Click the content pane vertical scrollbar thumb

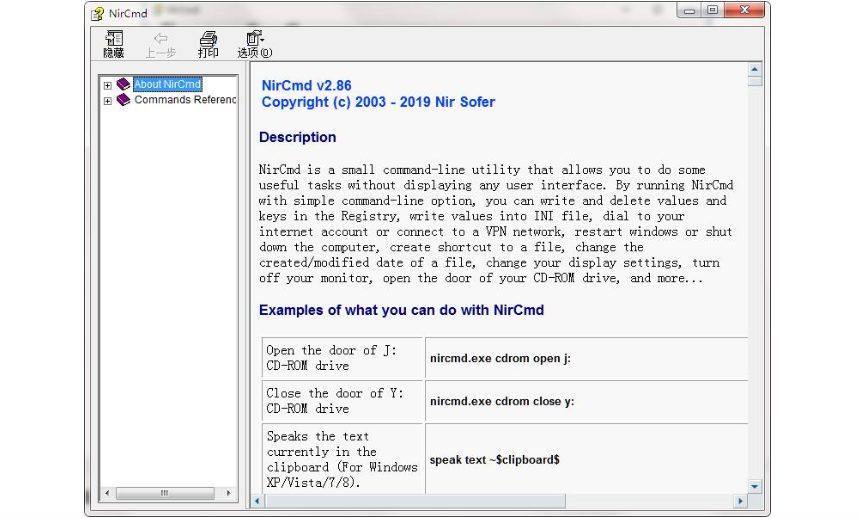(755, 81)
